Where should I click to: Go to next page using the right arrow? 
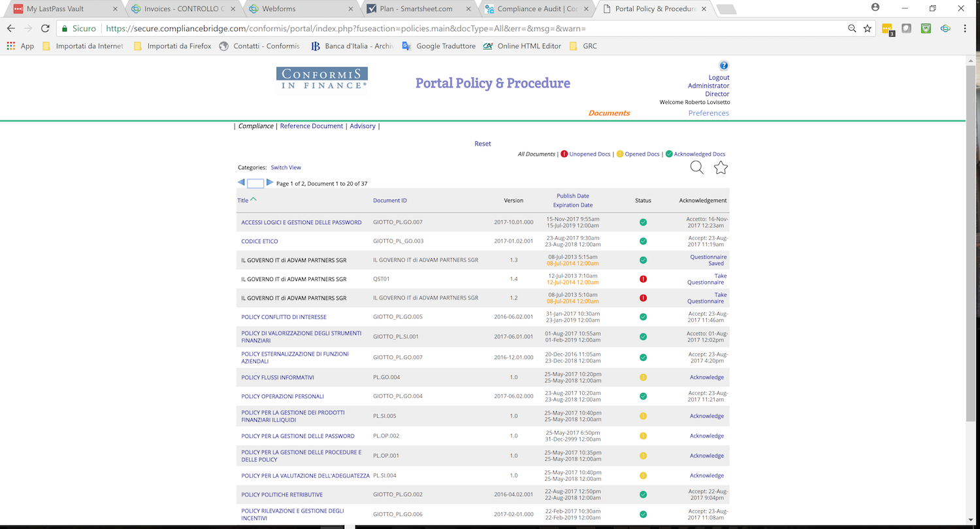click(x=270, y=183)
